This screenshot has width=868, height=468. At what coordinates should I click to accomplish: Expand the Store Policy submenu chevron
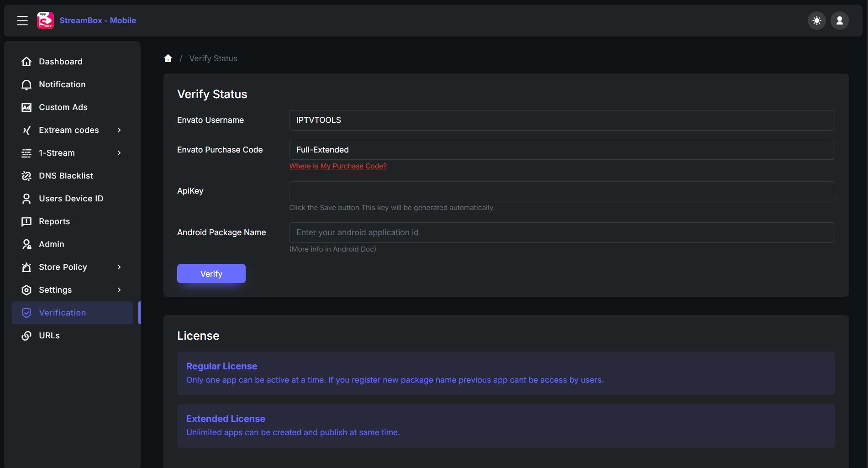[119, 267]
